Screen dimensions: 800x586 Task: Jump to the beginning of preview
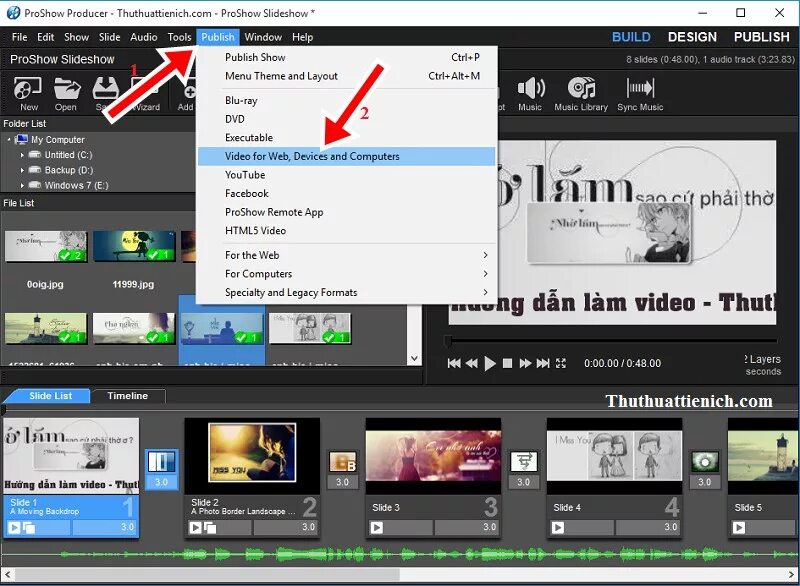click(x=454, y=363)
